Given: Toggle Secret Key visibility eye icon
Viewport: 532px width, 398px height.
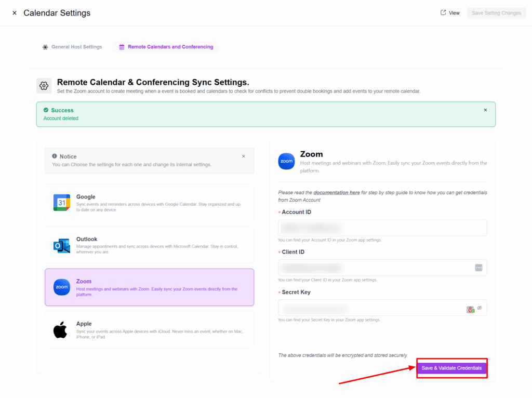Looking at the screenshot, I should [x=480, y=308].
